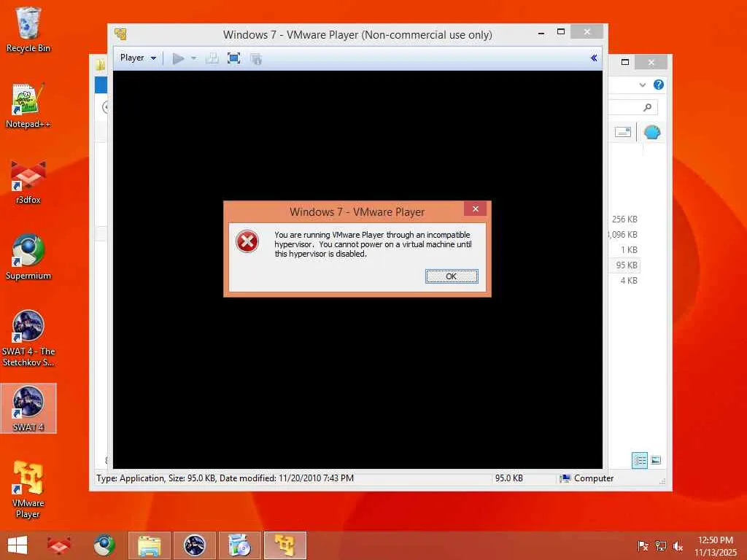Switch to VMware Player on the taskbar
747x560 pixels.
285,545
